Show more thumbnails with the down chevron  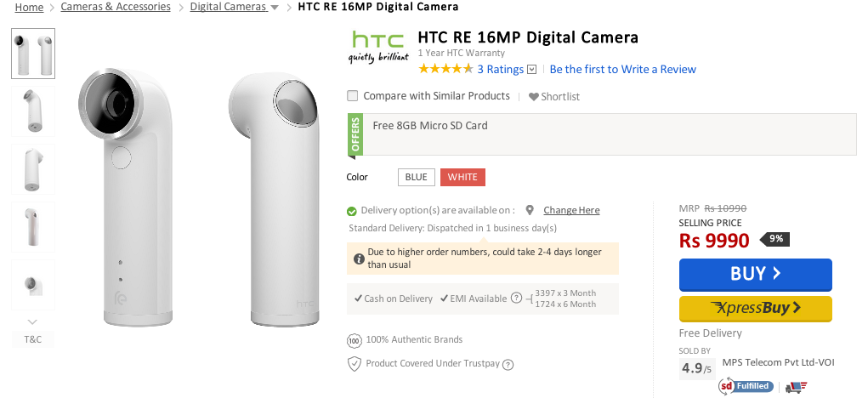32,321
